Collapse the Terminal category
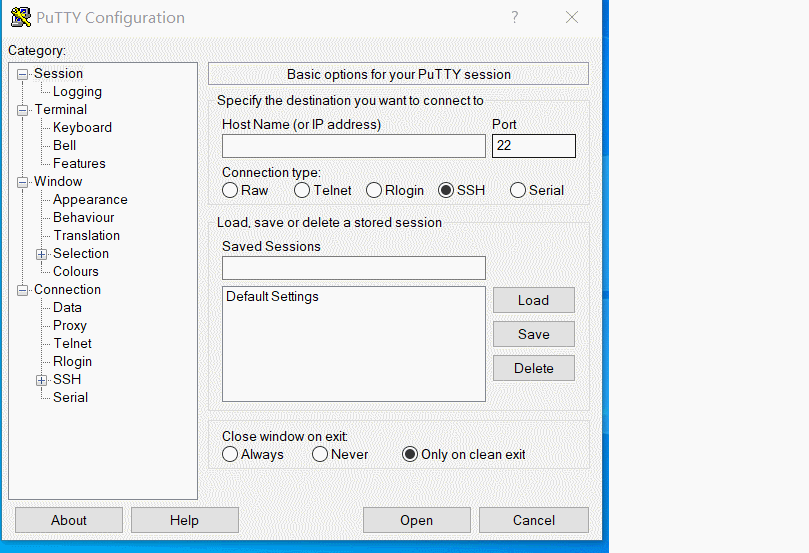Viewport: 809px width, 553px height. click(x=23, y=110)
